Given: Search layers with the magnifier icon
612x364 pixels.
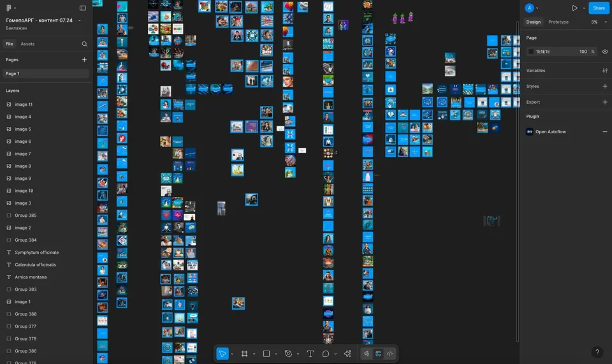Looking at the screenshot, I should (x=84, y=44).
